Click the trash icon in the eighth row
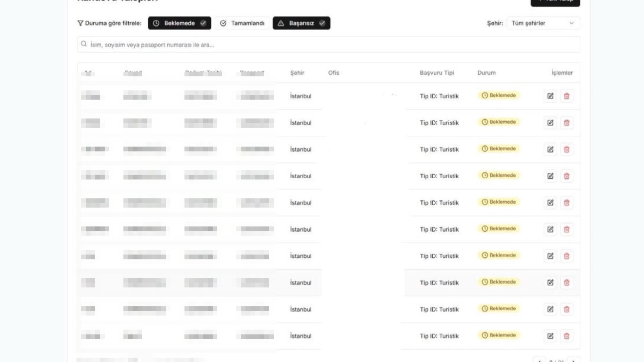The width and height of the screenshot is (644, 362). click(x=567, y=283)
